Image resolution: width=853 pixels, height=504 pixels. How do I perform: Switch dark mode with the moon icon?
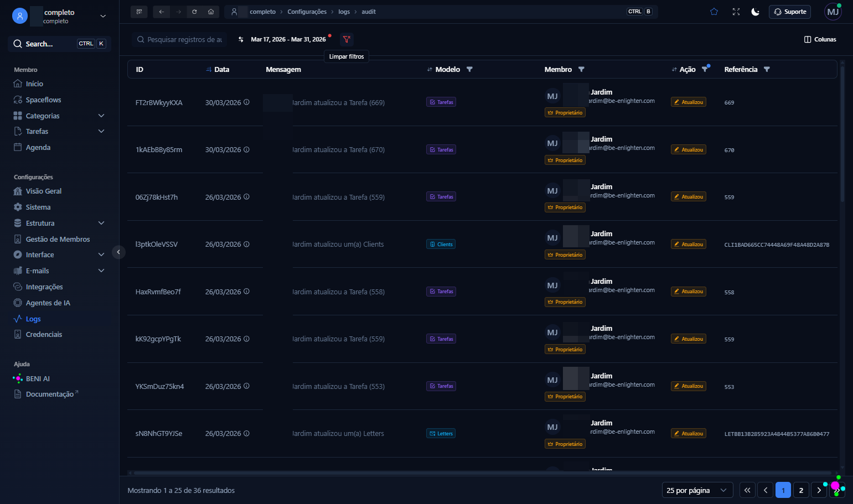[755, 12]
